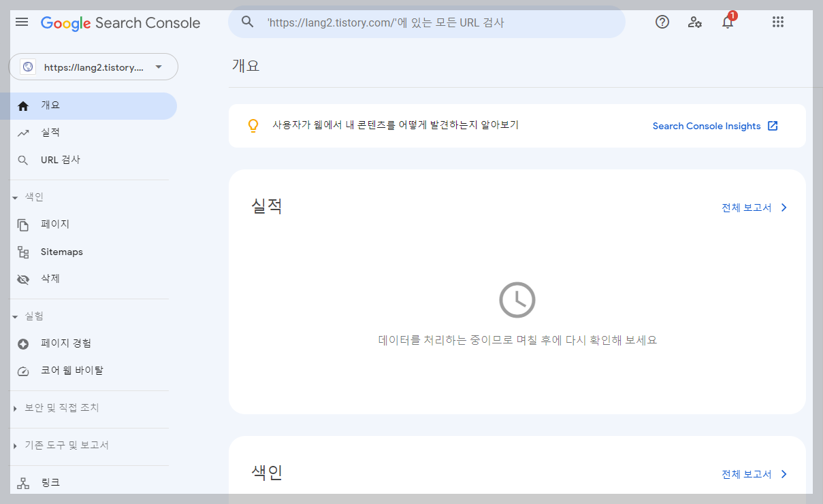Click the speedometer icon beside 코어 웹 바이탈

coord(23,371)
